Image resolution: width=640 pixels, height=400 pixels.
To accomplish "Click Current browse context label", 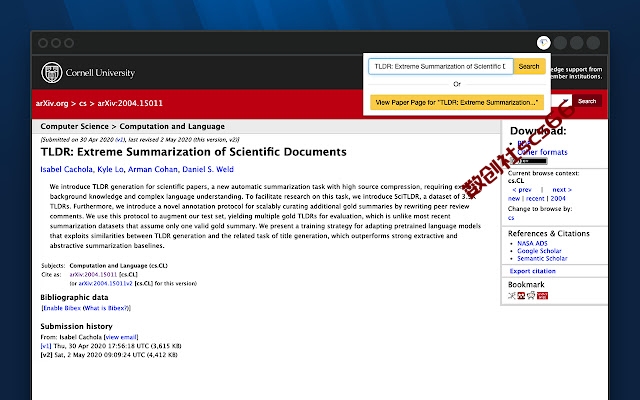I will (543, 173).
